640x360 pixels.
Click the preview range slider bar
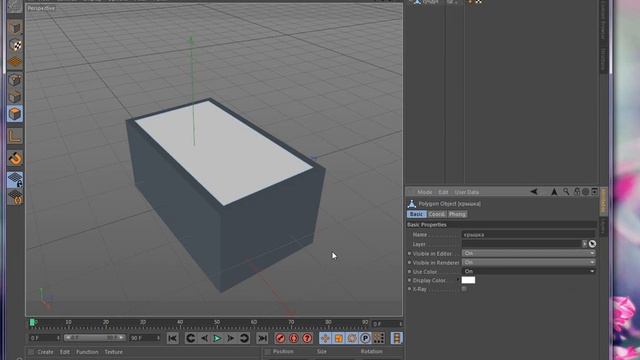pyautogui.click(x=94, y=338)
